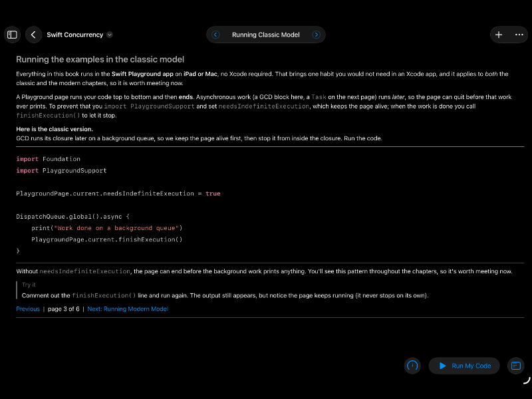This screenshot has width=532, height=399.
Task: Click the "Work done on a background queue" string
Action: [x=116, y=228]
